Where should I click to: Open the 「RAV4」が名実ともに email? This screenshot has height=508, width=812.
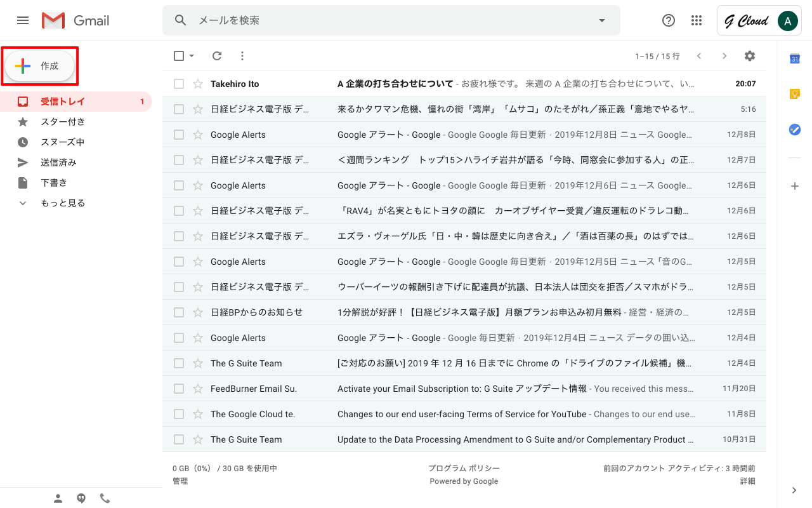coord(464,211)
